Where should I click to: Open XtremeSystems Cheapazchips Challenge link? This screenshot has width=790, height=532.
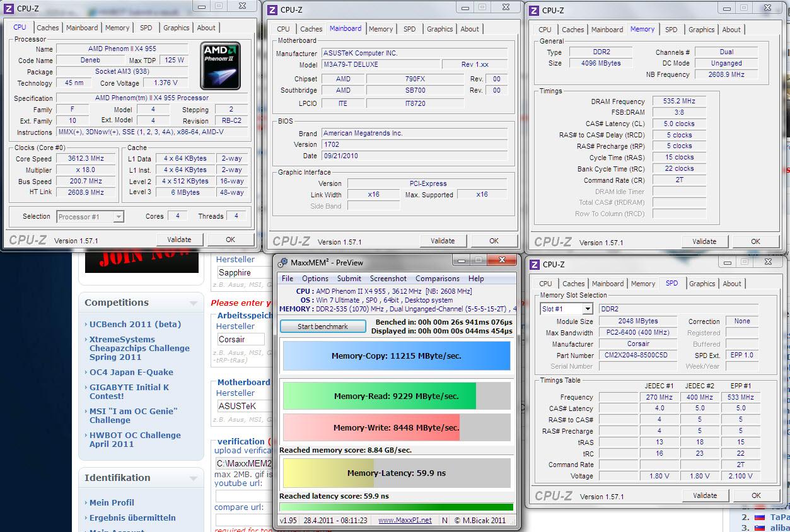point(139,348)
